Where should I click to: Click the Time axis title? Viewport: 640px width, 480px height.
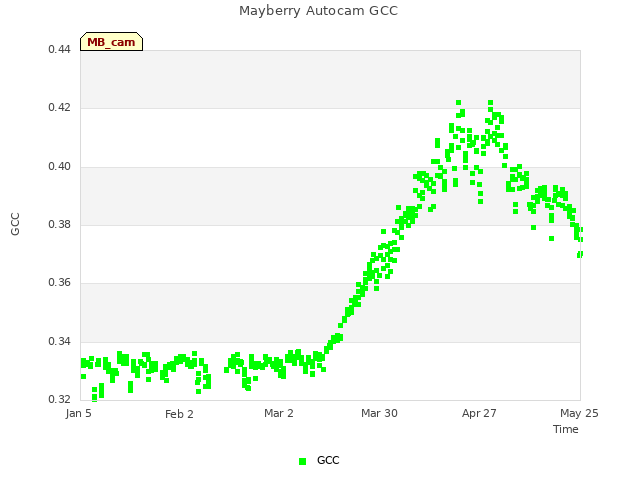566,429
